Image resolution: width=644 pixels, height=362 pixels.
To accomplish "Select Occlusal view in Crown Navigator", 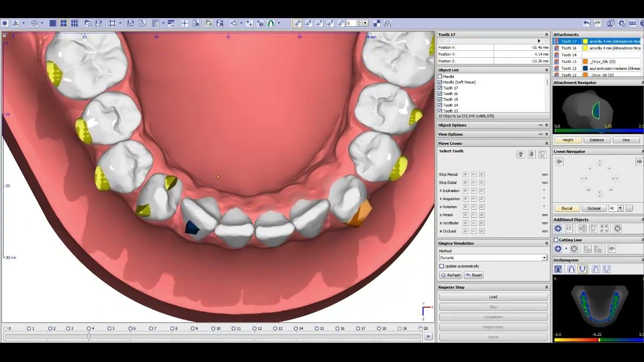I will (x=594, y=208).
